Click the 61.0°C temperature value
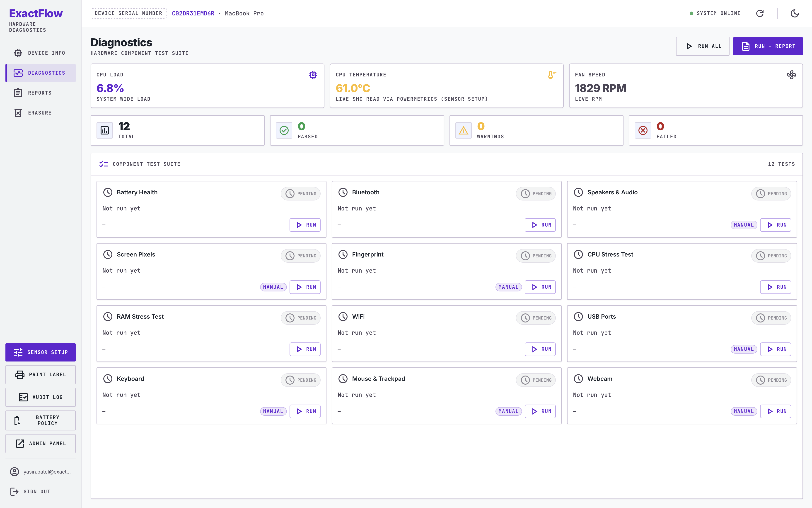Viewport: 812px width, 508px height. click(x=353, y=88)
